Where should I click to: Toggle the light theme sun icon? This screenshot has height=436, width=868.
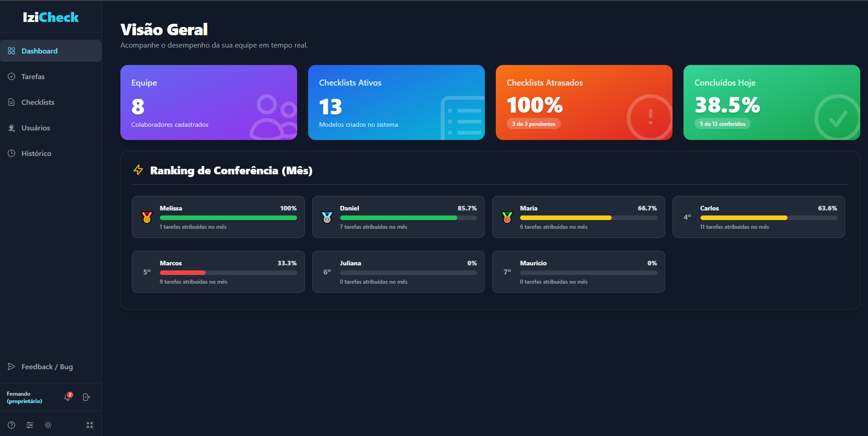(x=48, y=425)
